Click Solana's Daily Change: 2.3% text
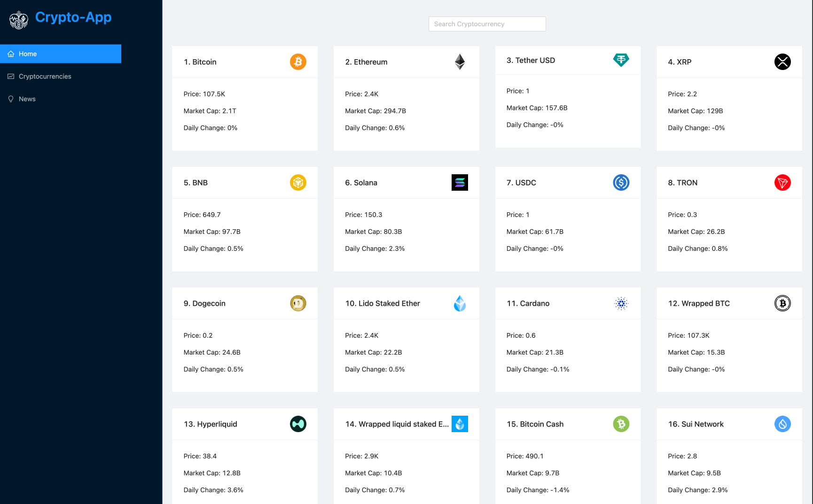The width and height of the screenshot is (813, 504). (375, 248)
